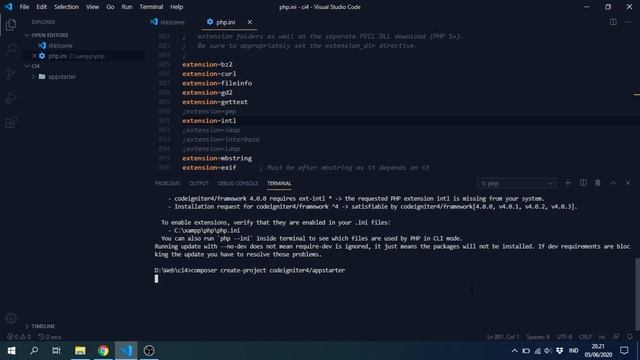Open Windows taskbar search
This screenshot has width=640, height=360.
[34, 351]
